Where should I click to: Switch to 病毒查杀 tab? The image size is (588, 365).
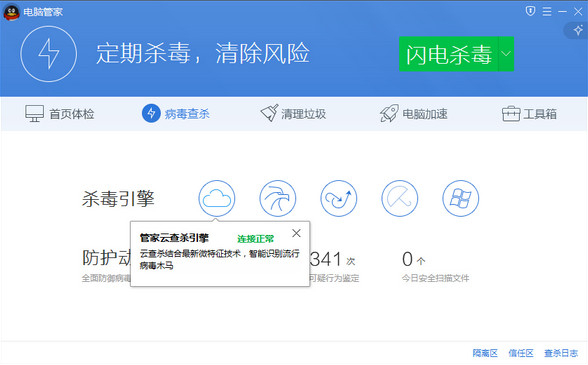point(176,113)
